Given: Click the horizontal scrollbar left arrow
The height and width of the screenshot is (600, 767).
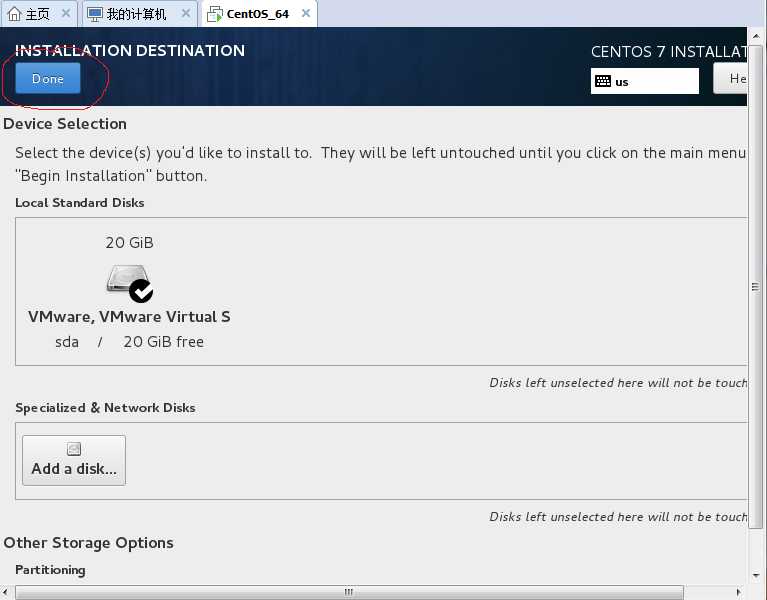Looking at the screenshot, I should (5, 592).
